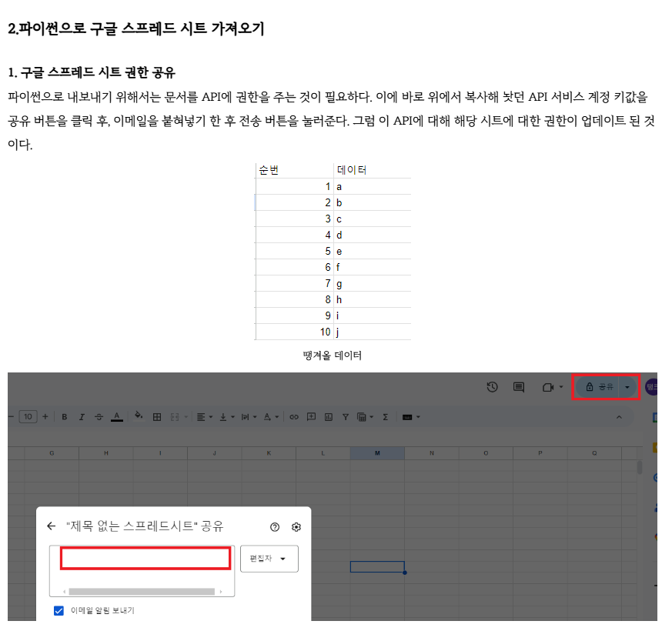Image resolution: width=672 pixels, height=631 pixels.
Task: Expand the horizontal alignment dropdown
Action: pyautogui.click(x=209, y=416)
